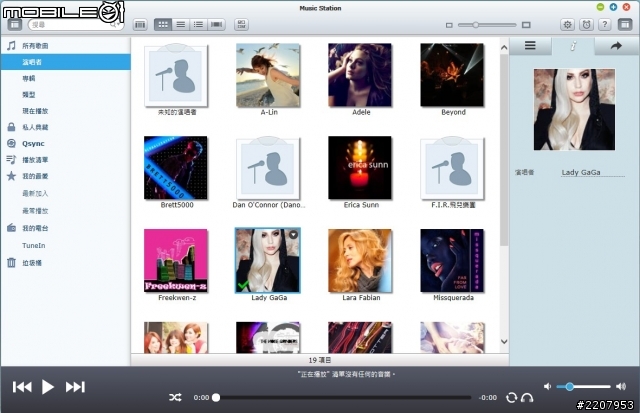
Task: Click the search input field
Action: tap(76, 25)
